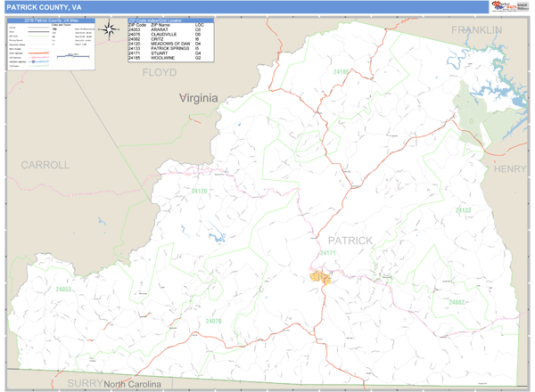Select the CLAUDVILLE row in ZIP index
Screen dimensions: 535x392
pyautogui.click(x=170, y=35)
